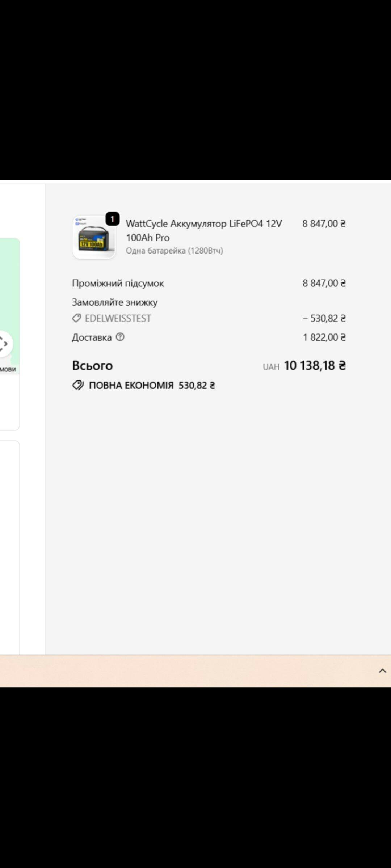Click the Всього total label

tap(92, 366)
